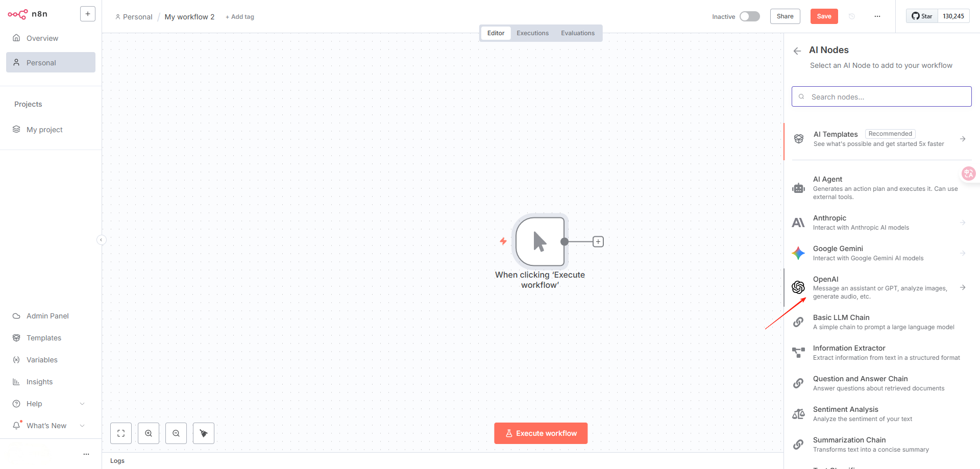
Task: Click the plus button beside n8n logo
Action: pos(88,14)
